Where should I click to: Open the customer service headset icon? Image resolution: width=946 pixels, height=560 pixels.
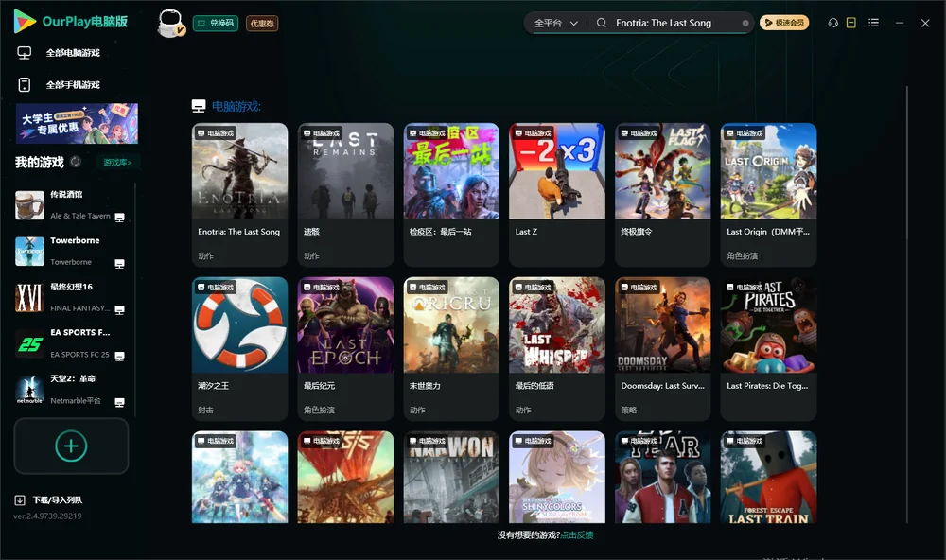click(x=833, y=23)
